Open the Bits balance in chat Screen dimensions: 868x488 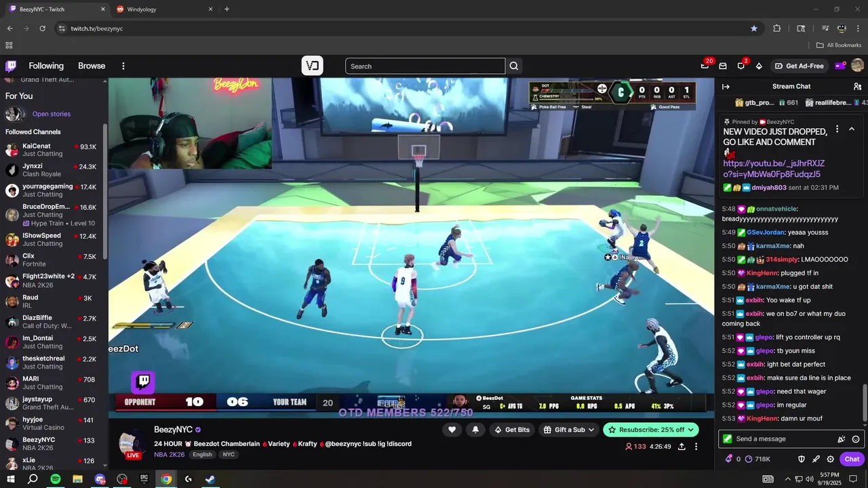click(733, 459)
